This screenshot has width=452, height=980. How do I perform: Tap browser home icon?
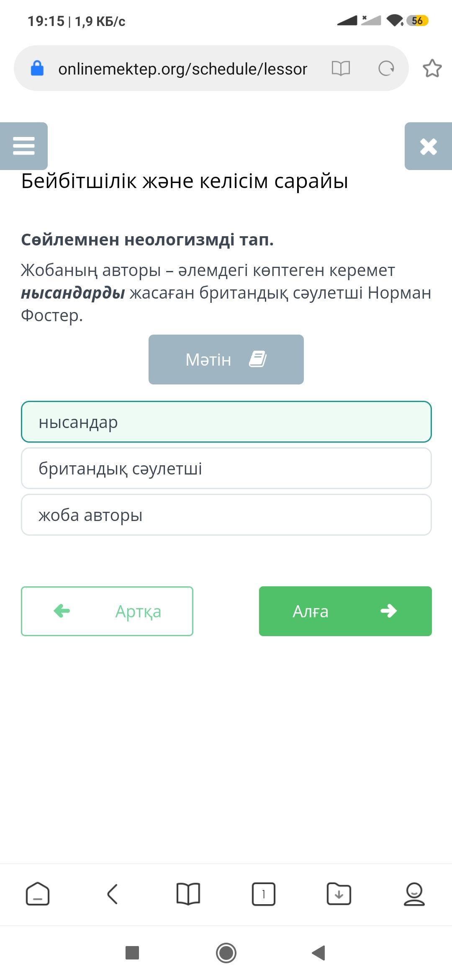(38, 894)
